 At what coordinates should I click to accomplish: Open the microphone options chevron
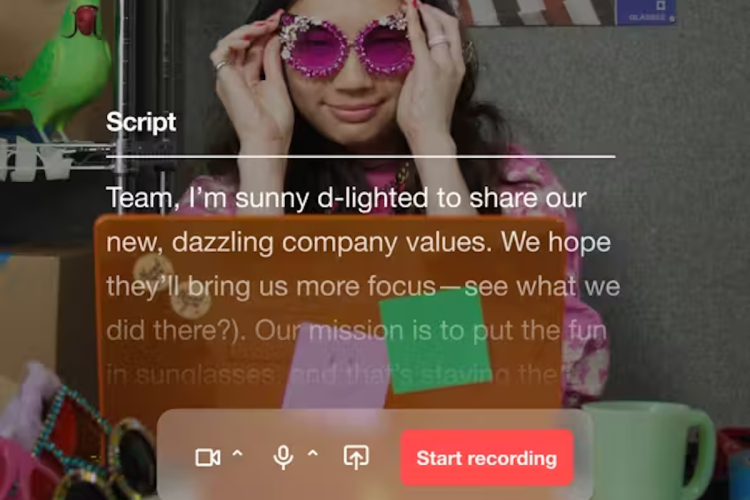point(312,455)
